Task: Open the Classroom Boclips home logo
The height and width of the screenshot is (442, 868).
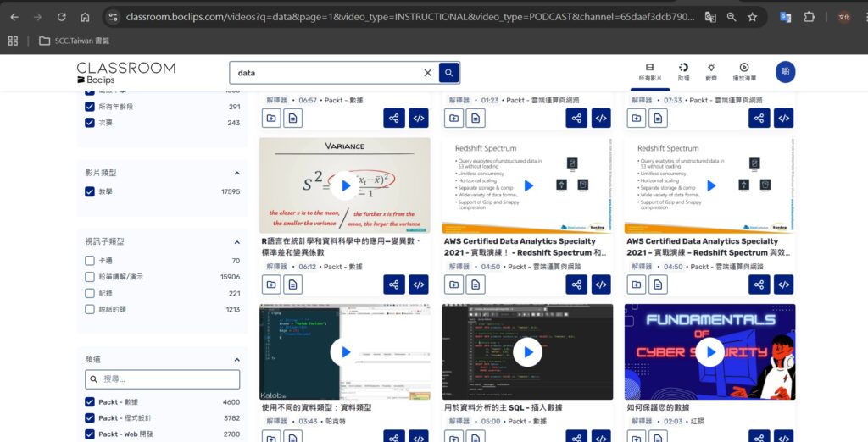Action: pos(125,73)
